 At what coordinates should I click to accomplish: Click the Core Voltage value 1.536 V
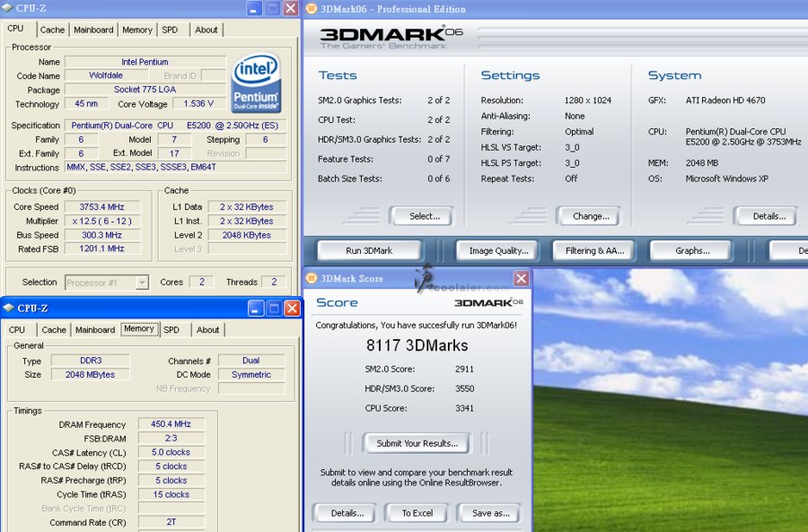click(199, 104)
